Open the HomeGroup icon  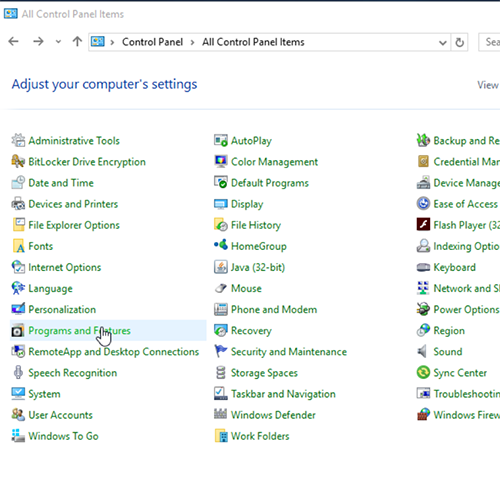point(221,245)
